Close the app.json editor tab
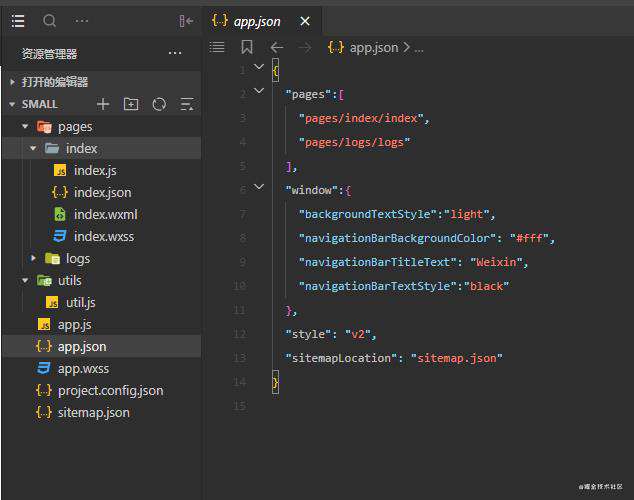 [x=305, y=21]
